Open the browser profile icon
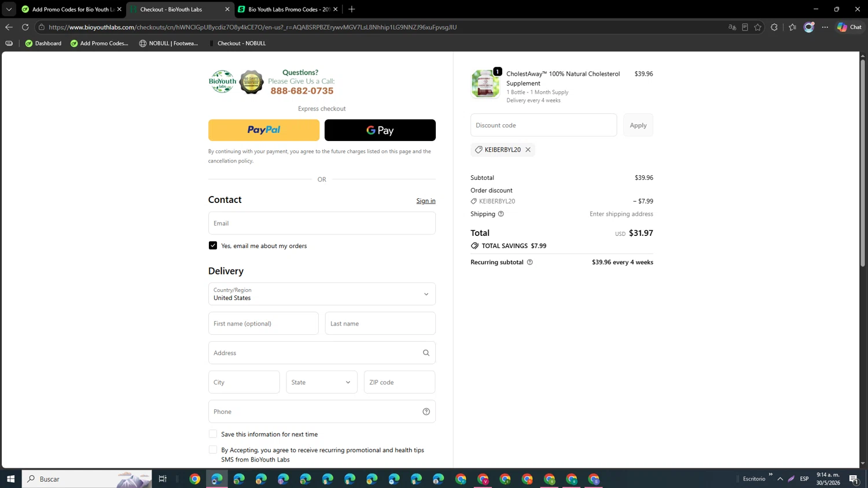 pyautogui.click(x=809, y=27)
